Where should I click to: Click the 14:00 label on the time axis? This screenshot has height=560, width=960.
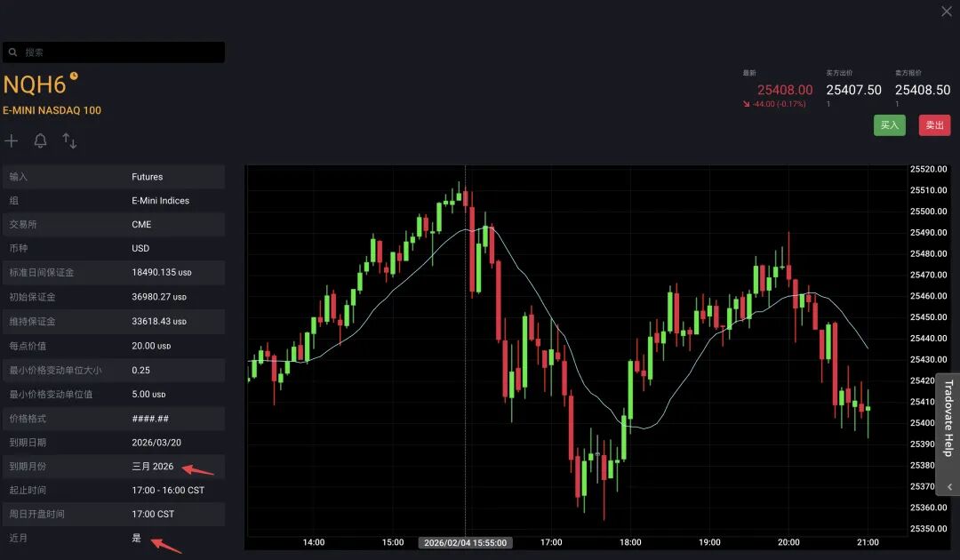point(314,542)
